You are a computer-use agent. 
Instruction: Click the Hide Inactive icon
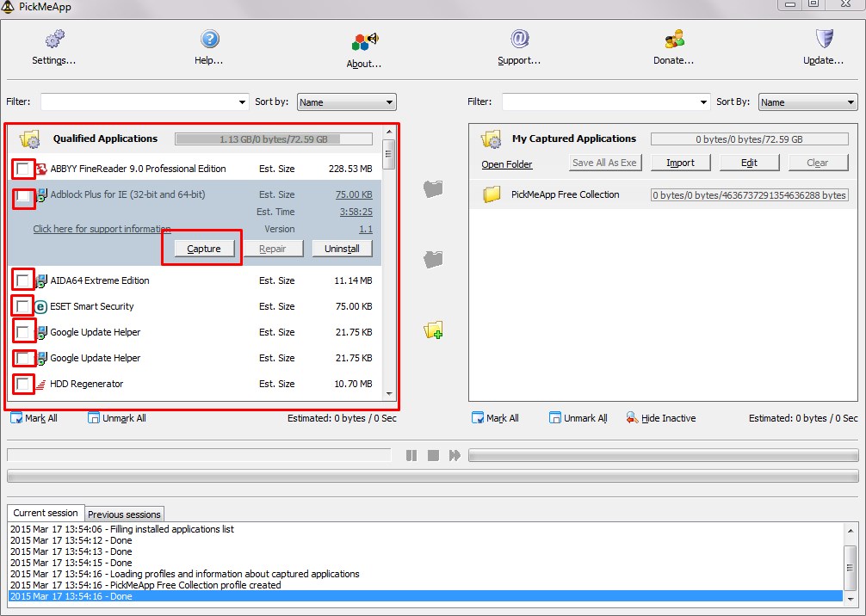(x=632, y=418)
